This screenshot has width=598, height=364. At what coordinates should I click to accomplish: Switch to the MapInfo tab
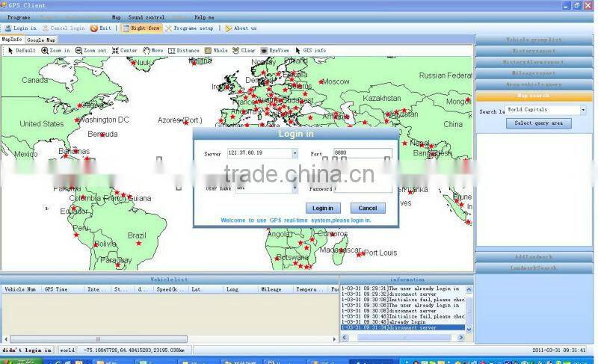[12, 40]
